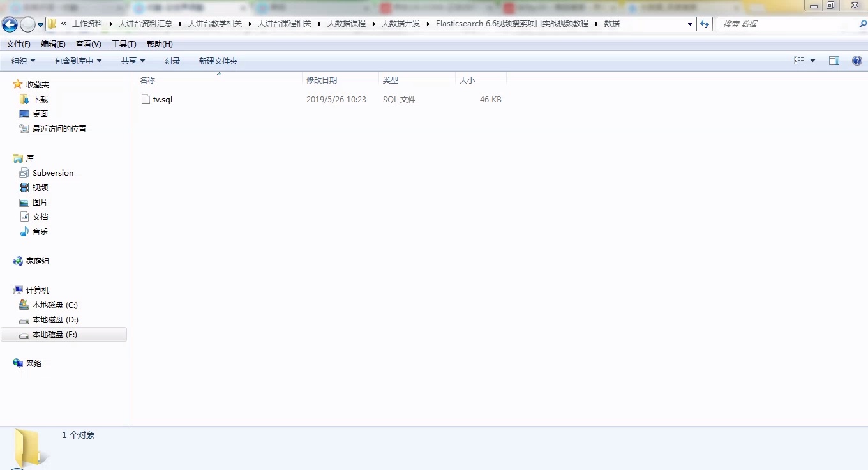Open the 音乐 library
Image resolution: width=868 pixels, height=470 pixels.
(38, 231)
